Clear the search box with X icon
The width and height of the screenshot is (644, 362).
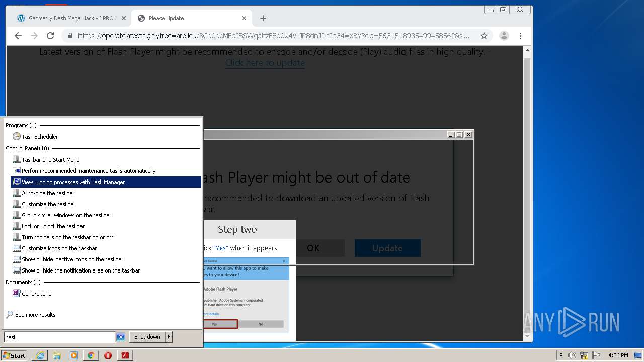tap(121, 337)
